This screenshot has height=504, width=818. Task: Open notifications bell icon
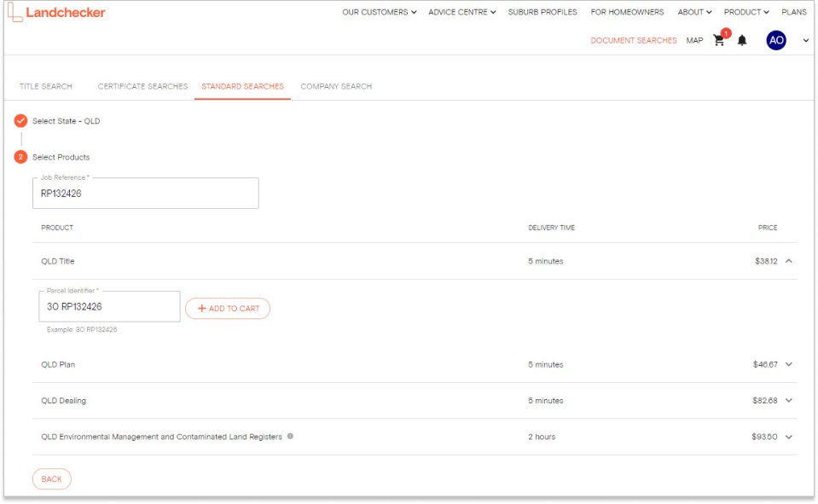742,40
